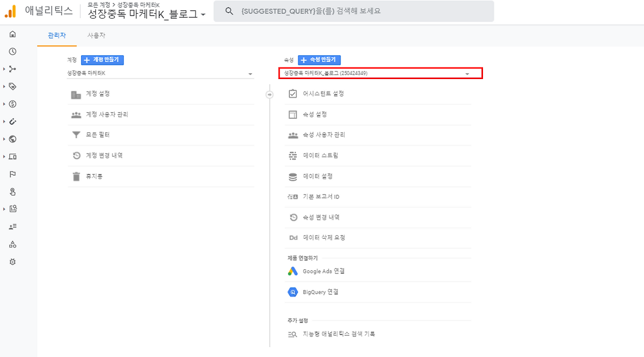Screen dimensions: 644x357
Task: Click the search magnifier icon
Action: 229,11
